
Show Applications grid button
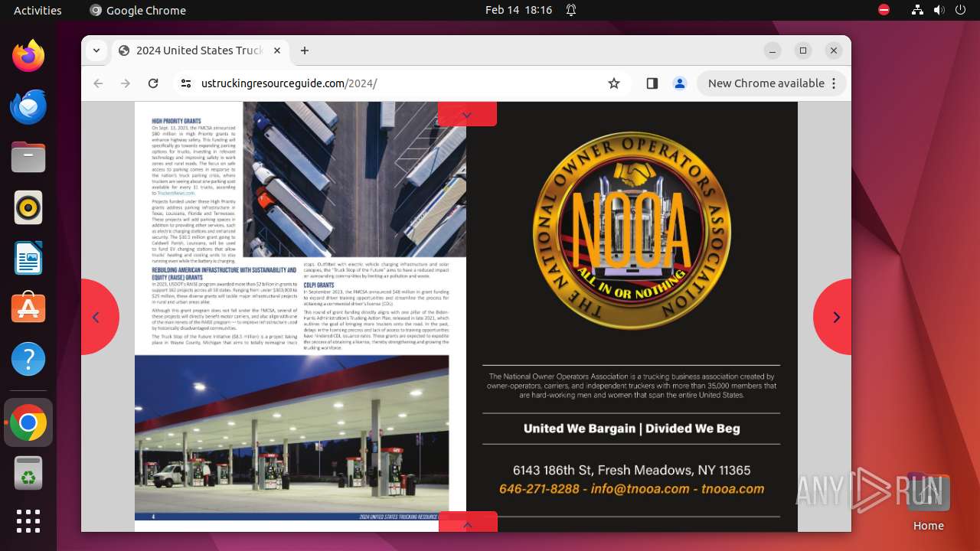point(28,521)
